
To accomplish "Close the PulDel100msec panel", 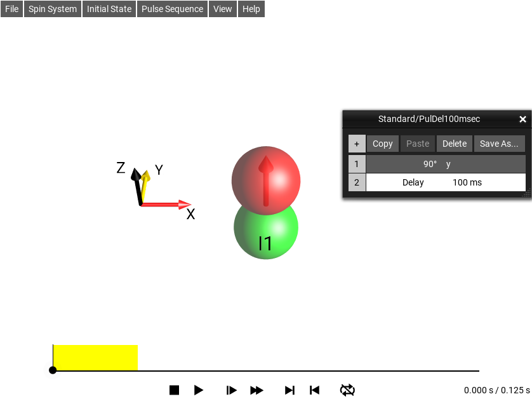I will pyautogui.click(x=522, y=119).
